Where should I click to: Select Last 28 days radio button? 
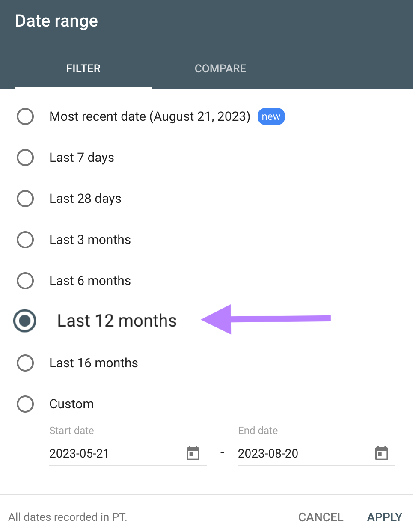click(x=25, y=199)
